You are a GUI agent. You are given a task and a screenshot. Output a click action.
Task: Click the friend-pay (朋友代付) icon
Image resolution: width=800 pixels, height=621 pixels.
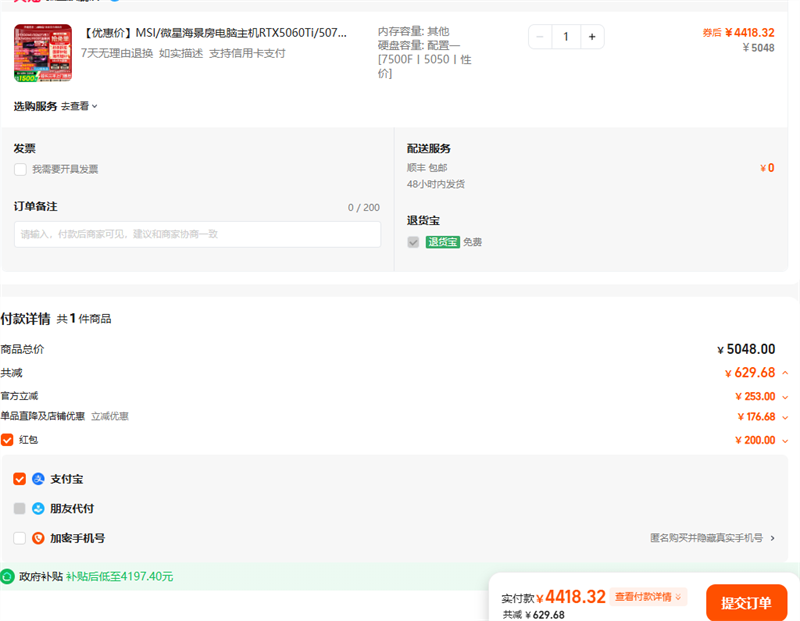coord(39,508)
